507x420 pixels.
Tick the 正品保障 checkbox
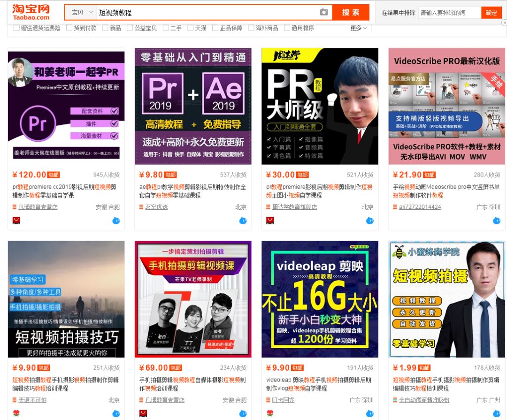215,28
